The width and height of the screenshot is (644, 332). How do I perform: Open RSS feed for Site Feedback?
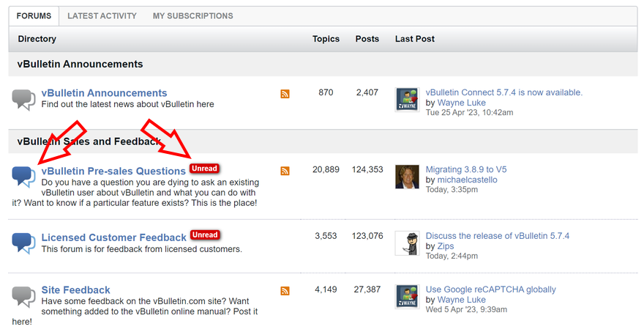click(285, 291)
